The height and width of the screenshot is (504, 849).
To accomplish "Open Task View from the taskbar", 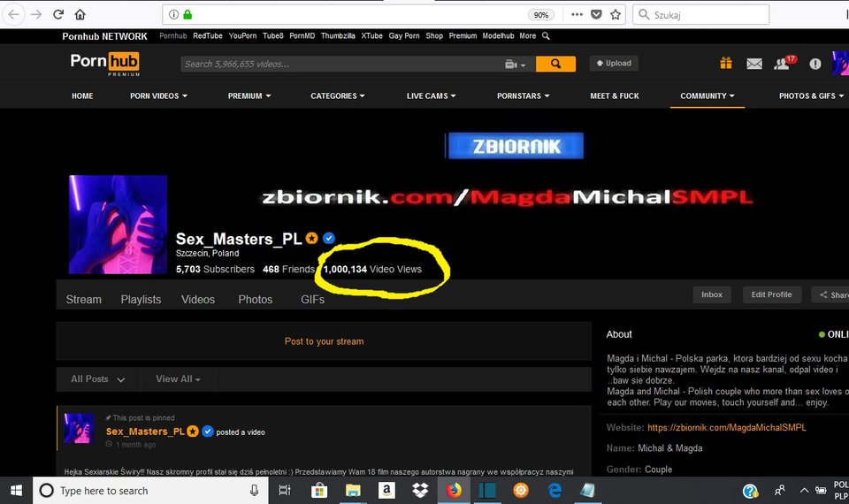I will pyautogui.click(x=284, y=491).
